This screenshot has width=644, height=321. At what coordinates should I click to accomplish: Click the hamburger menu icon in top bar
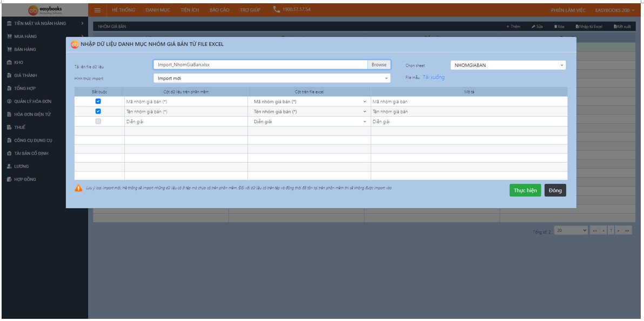click(x=97, y=10)
